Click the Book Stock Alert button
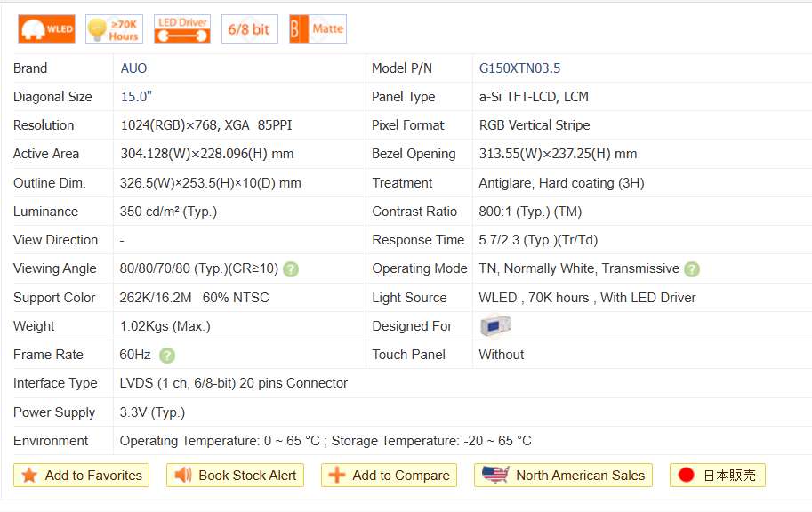The image size is (812, 512). 235,476
